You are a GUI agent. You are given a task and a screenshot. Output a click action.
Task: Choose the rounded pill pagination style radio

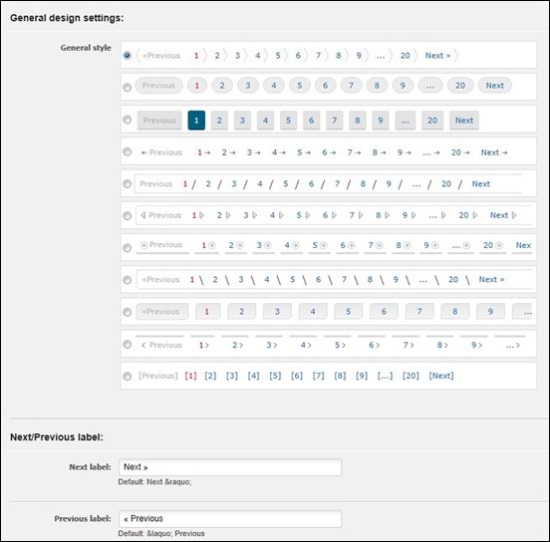pos(127,87)
